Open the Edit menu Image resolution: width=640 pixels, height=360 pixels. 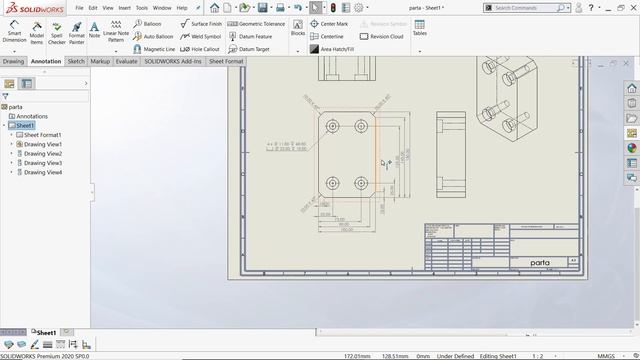point(93,8)
